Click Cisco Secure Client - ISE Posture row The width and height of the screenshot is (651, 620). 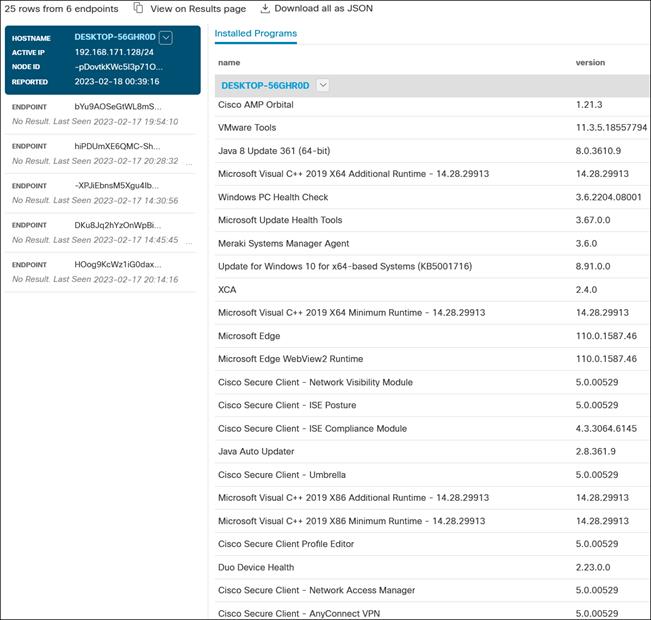pos(432,405)
